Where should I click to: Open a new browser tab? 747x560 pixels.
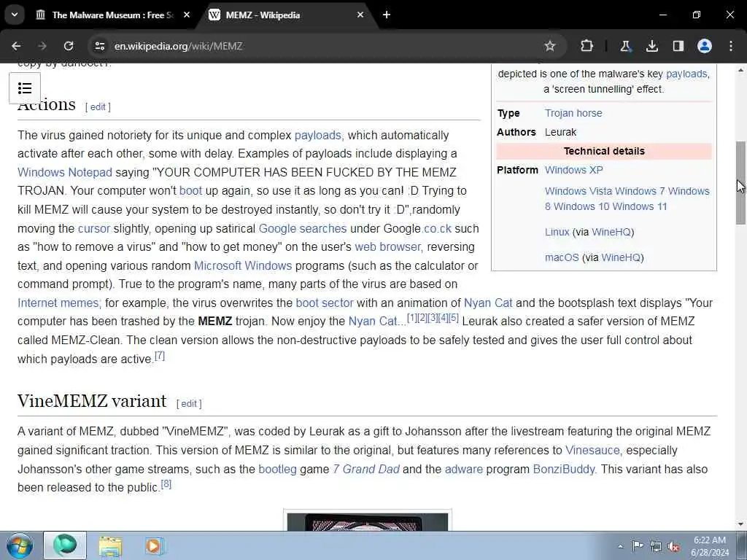point(387,15)
